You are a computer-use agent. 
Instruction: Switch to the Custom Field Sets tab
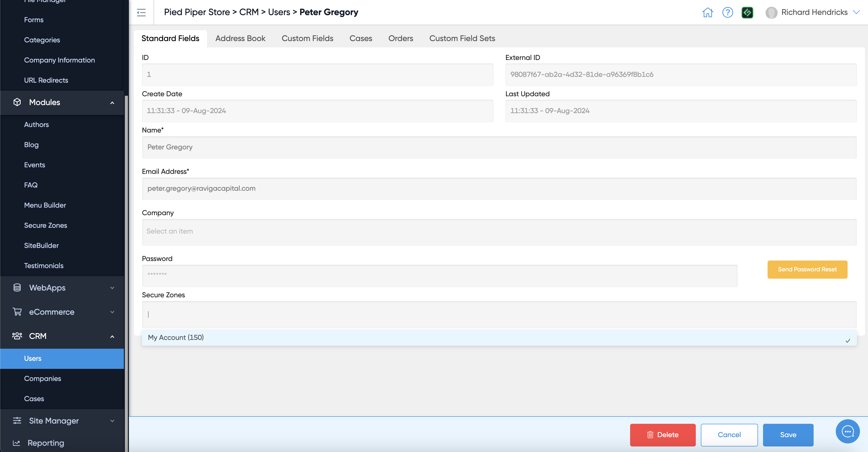[462, 39]
